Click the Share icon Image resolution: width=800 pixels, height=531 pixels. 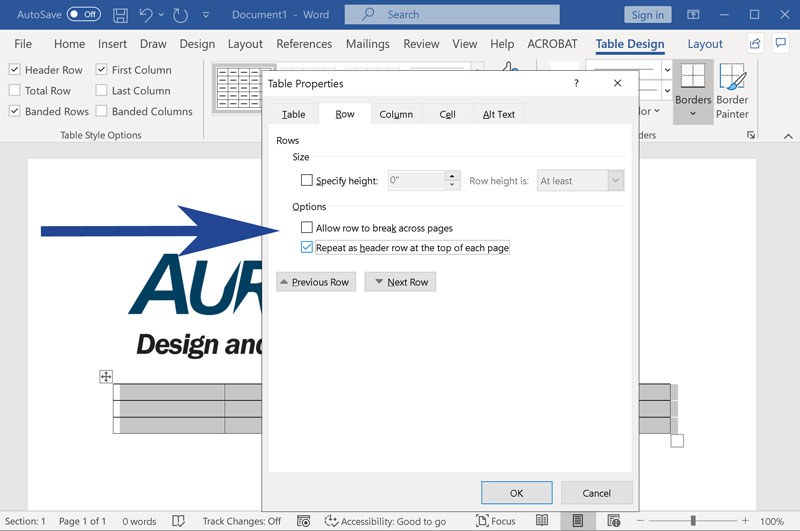pos(755,44)
